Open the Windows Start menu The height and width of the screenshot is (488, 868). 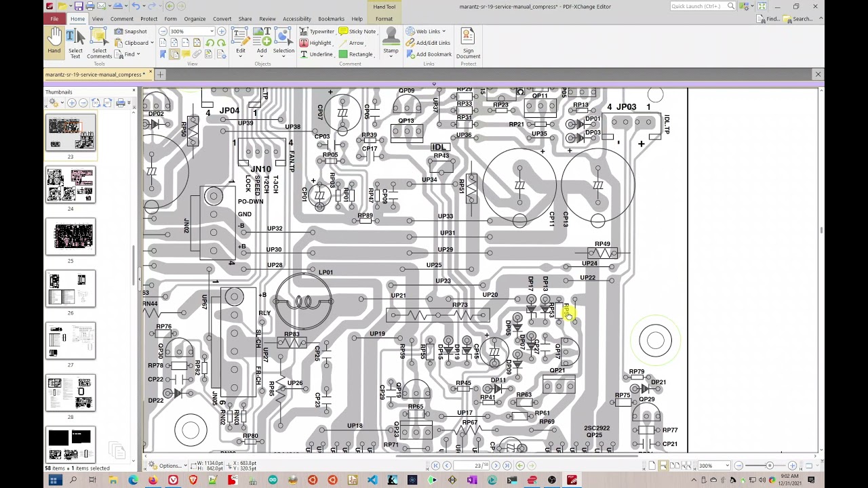tap(54, 480)
